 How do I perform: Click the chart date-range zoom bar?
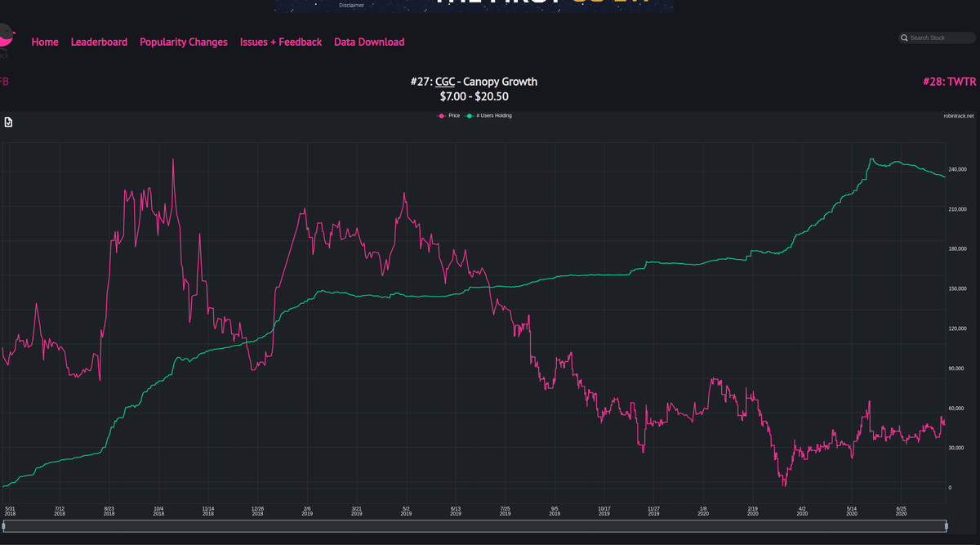[x=474, y=525]
